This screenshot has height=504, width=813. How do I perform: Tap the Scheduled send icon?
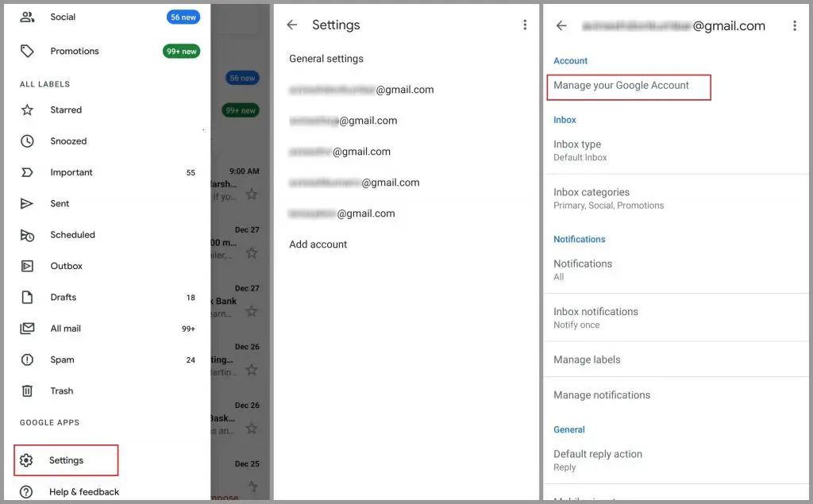(x=27, y=235)
